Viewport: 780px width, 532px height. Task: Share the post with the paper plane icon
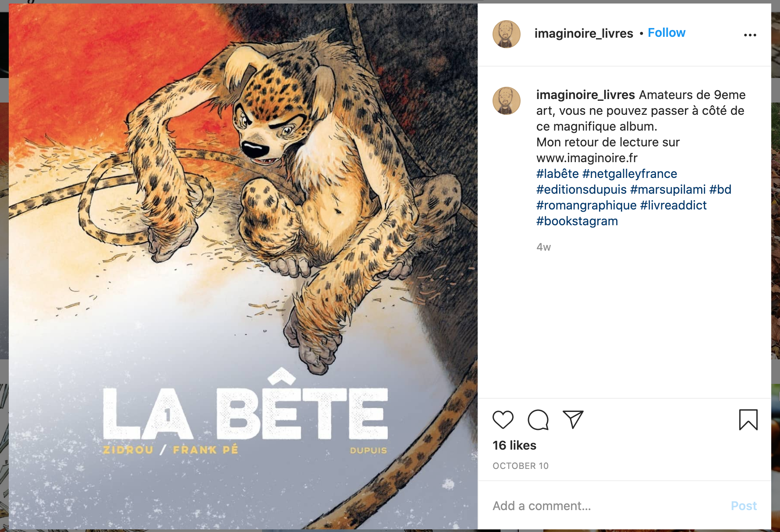573,420
